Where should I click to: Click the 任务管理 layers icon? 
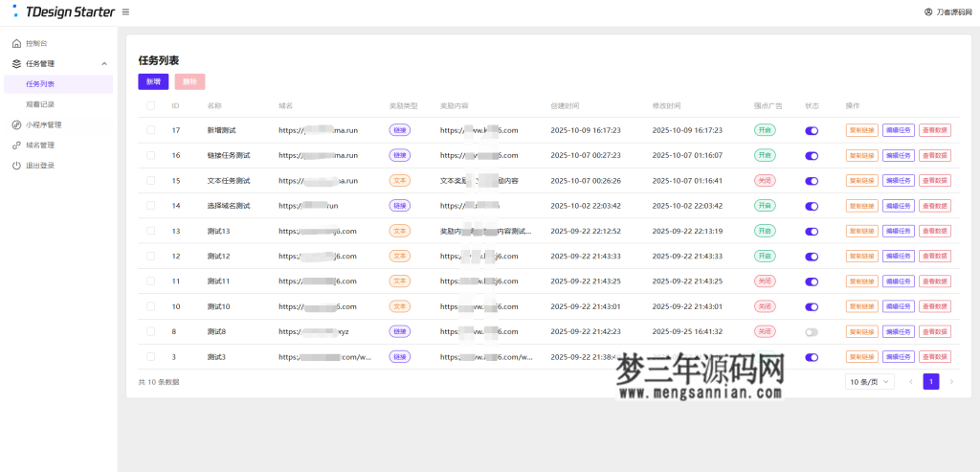pyautogui.click(x=16, y=64)
